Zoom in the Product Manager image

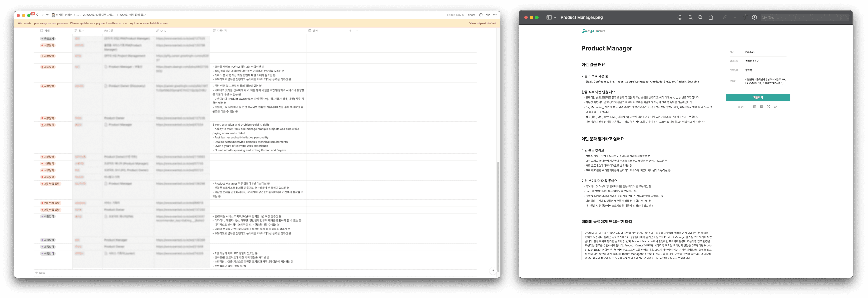coord(700,18)
